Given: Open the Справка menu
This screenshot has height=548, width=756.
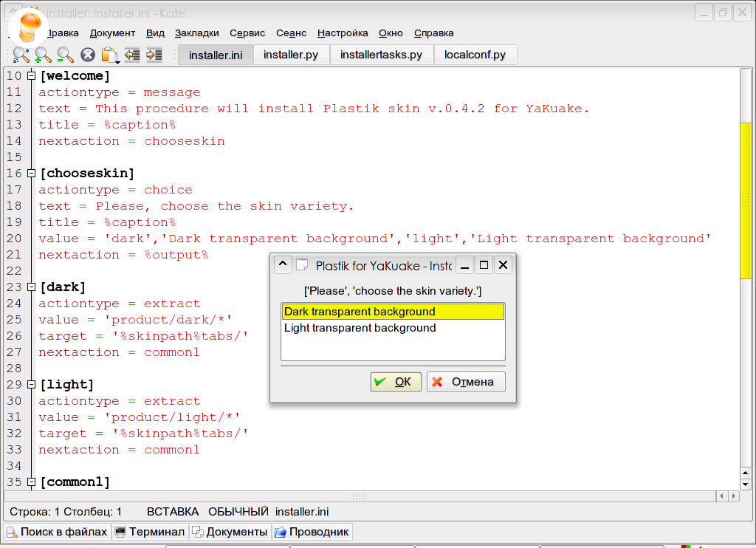Looking at the screenshot, I should click(434, 32).
